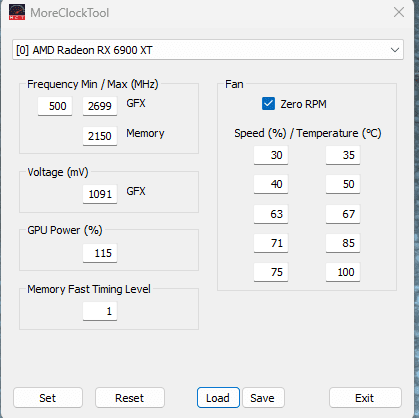Click the fan temperature field showing 85
This screenshot has width=419, height=418.
point(343,243)
